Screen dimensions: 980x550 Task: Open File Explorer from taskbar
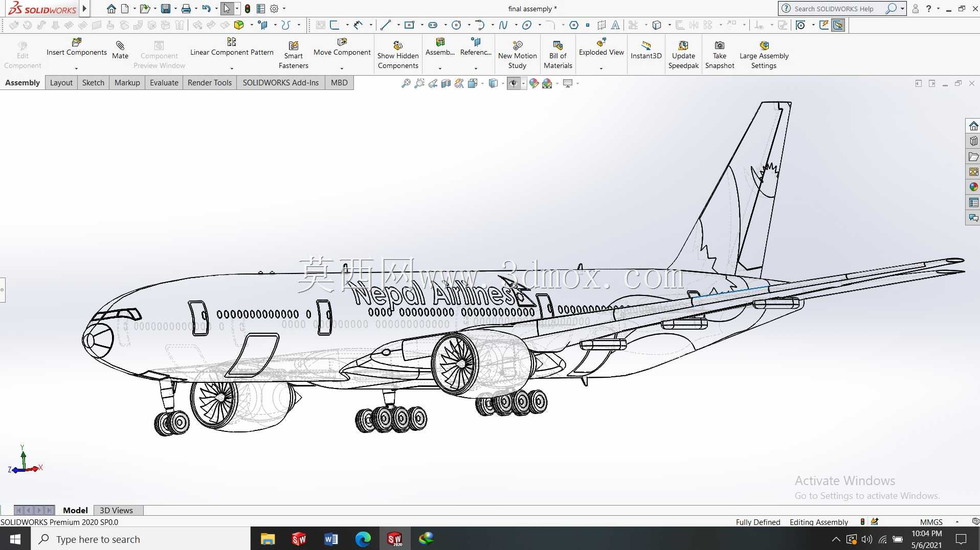pos(268,539)
